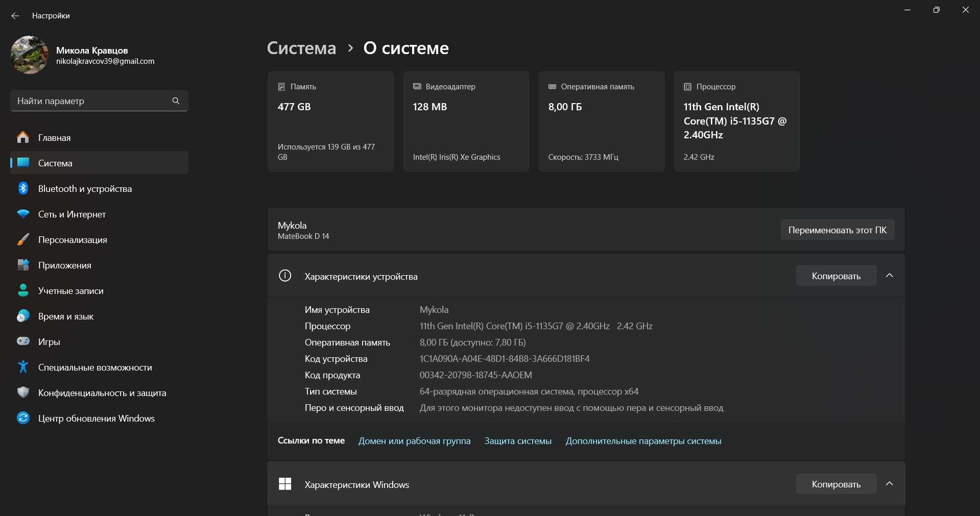Restore down the settings window
Screen dimensions: 980x516
[x=936, y=10]
